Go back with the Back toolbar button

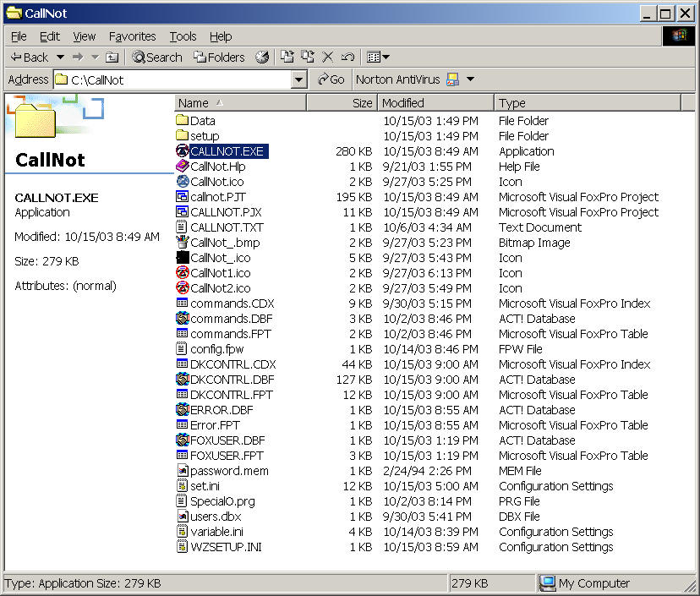point(29,57)
